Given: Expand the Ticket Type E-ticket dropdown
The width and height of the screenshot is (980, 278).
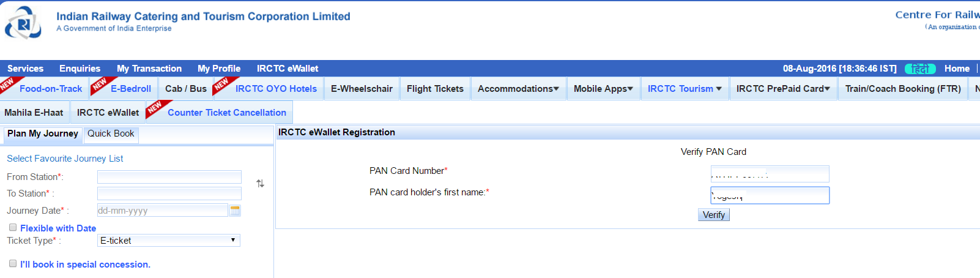Looking at the screenshot, I should pyautogui.click(x=169, y=241).
